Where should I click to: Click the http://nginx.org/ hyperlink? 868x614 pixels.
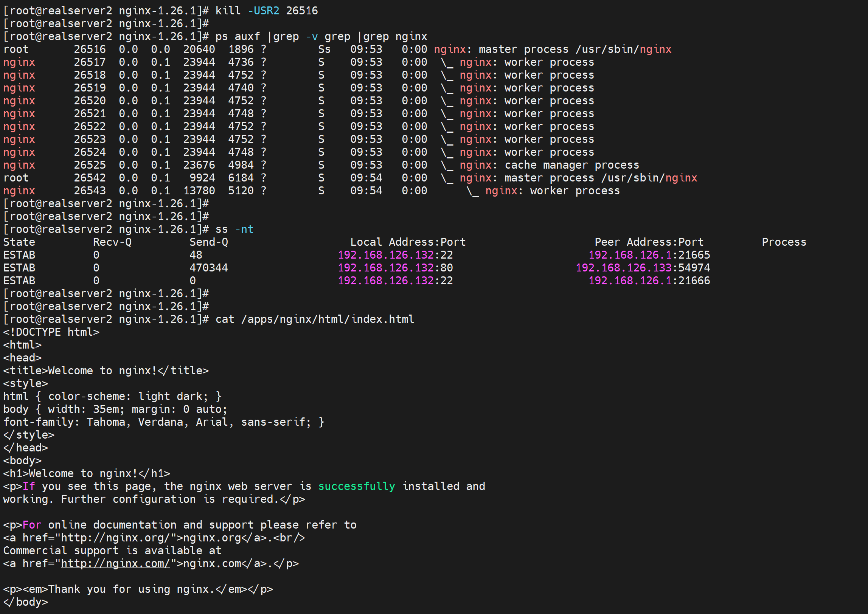115,538
